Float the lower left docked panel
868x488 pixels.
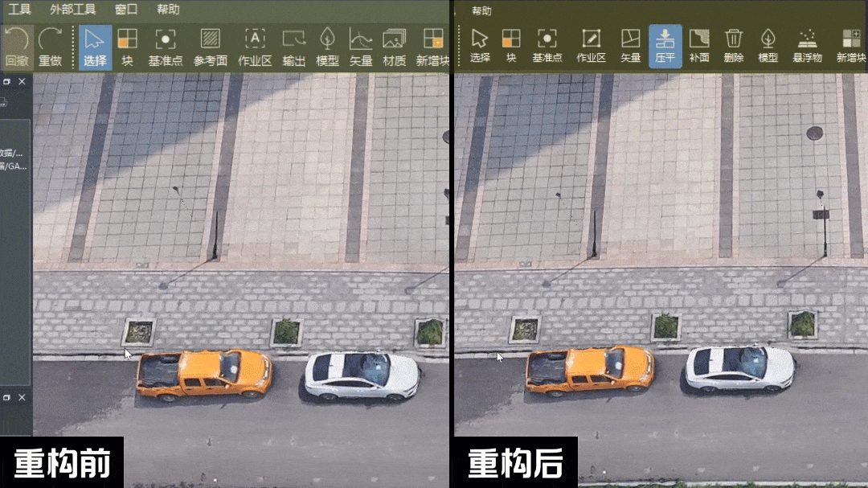(x=7, y=397)
